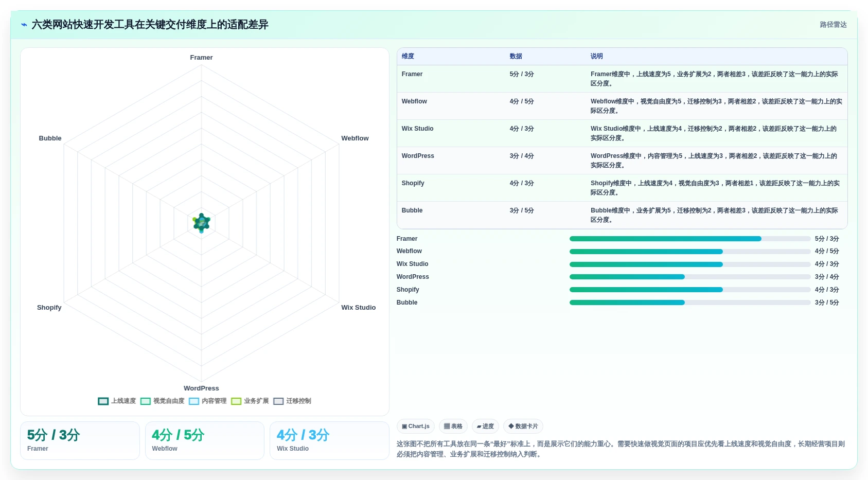Click the Webflow axis label on radar chart
The width and height of the screenshot is (868, 480).
click(x=355, y=138)
